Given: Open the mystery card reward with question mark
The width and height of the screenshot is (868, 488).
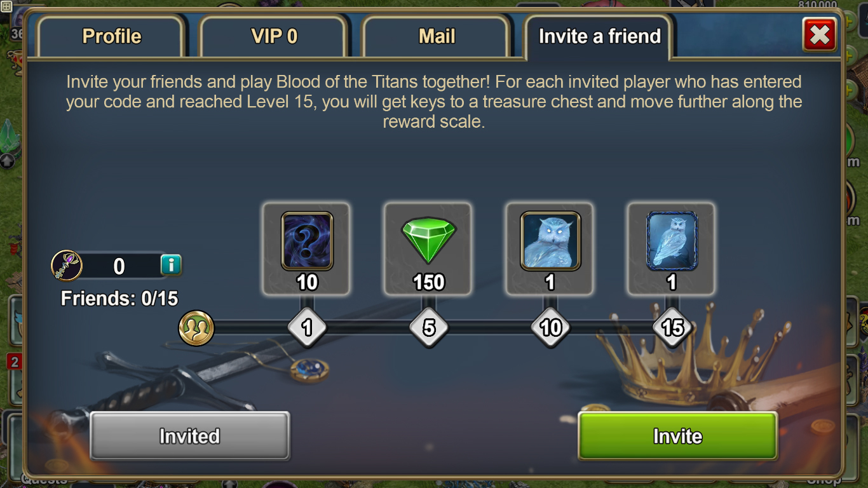Looking at the screenshot, I should tap(307, 241).
